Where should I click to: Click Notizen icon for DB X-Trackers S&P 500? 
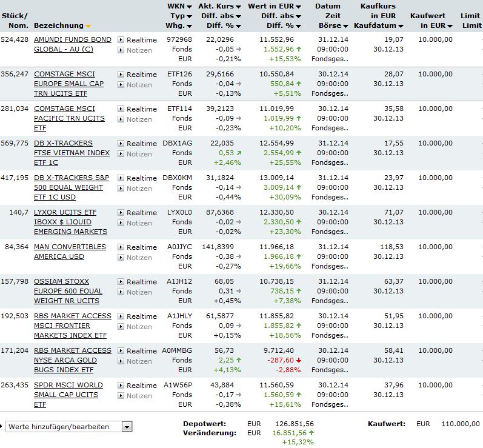tap(121, 188)
